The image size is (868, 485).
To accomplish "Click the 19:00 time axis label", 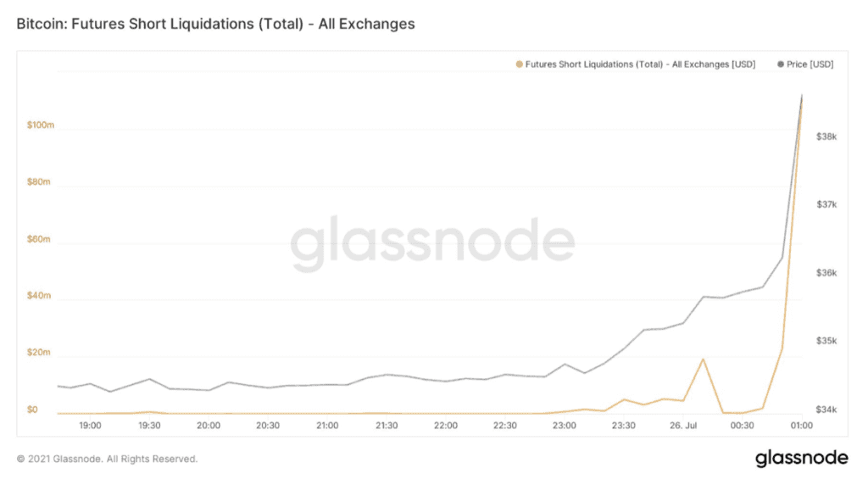I will point(91,426).
